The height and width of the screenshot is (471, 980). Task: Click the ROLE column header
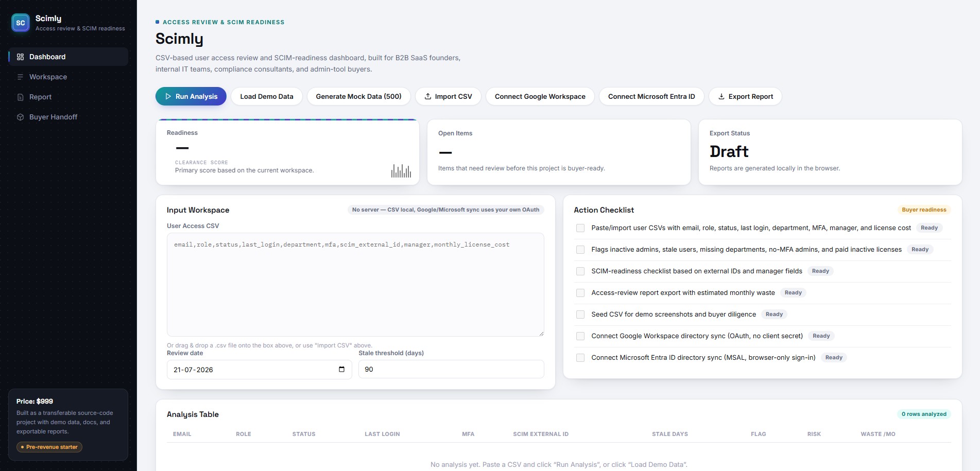point(244,434)
